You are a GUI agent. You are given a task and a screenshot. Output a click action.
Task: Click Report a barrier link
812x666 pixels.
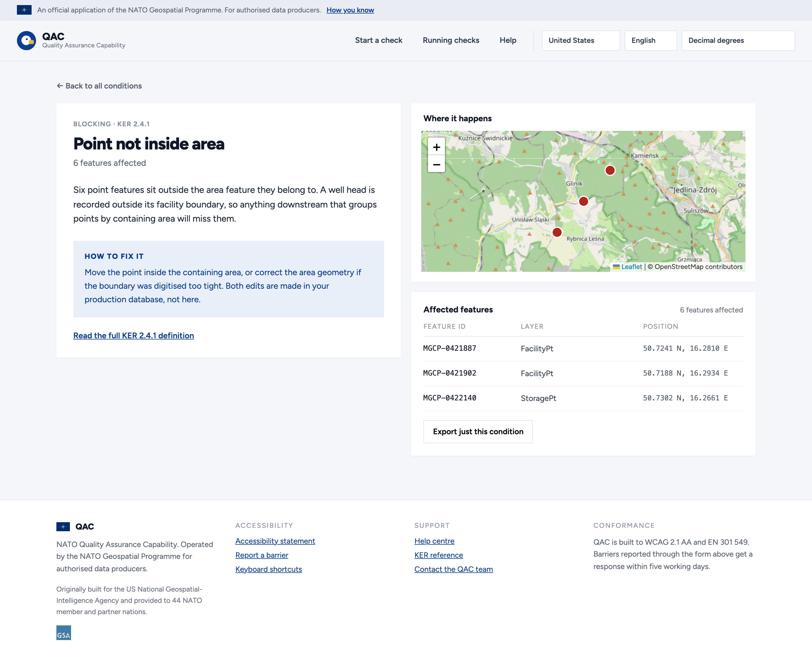tap(262, 555)
